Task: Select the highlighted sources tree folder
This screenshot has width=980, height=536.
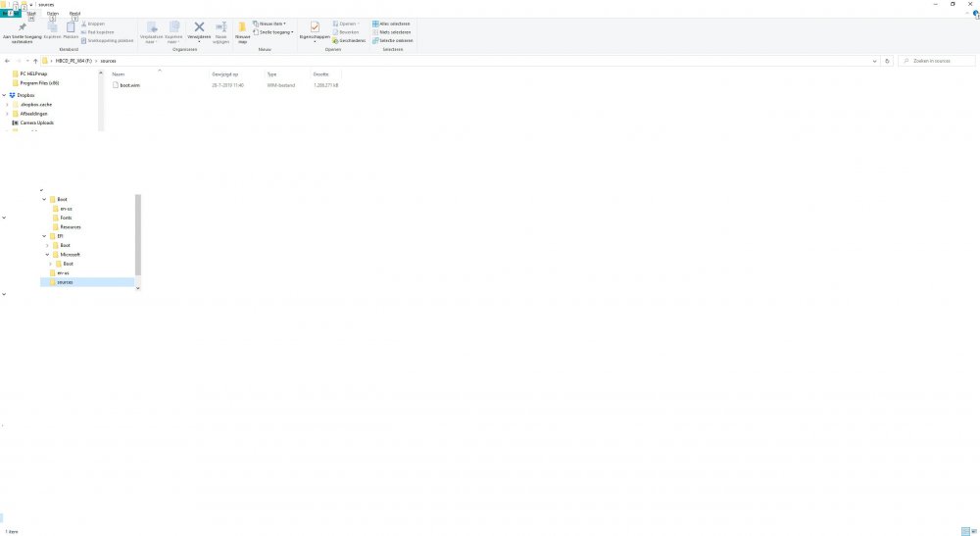Action: click(x=87, y=282)
